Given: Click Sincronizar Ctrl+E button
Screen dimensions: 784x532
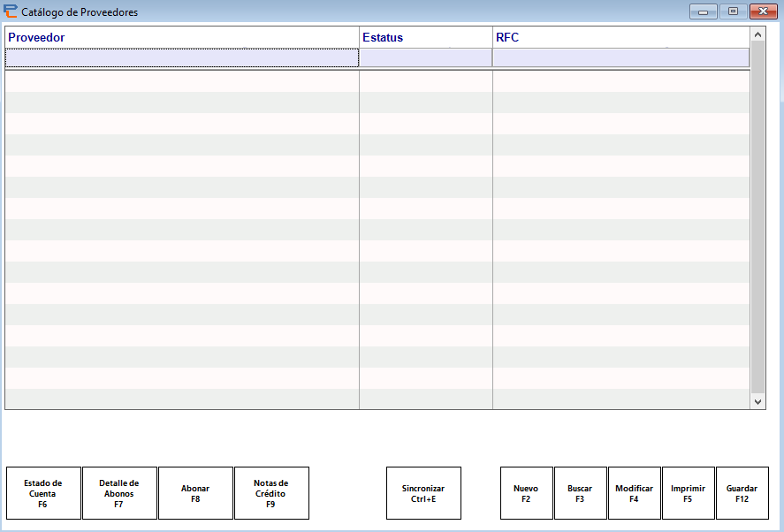Looking at the screenshot, I should [423, 493].
